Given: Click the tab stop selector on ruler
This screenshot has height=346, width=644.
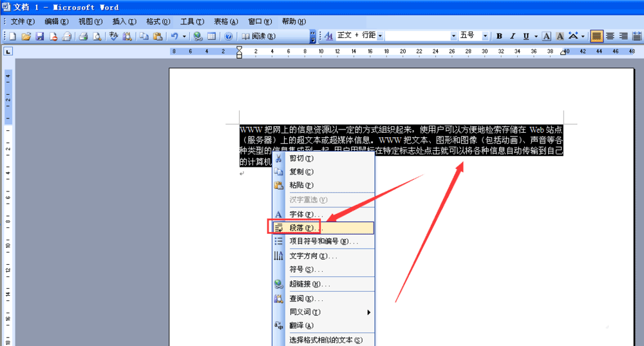Looking at the screenshot, I should click(8, 52).
